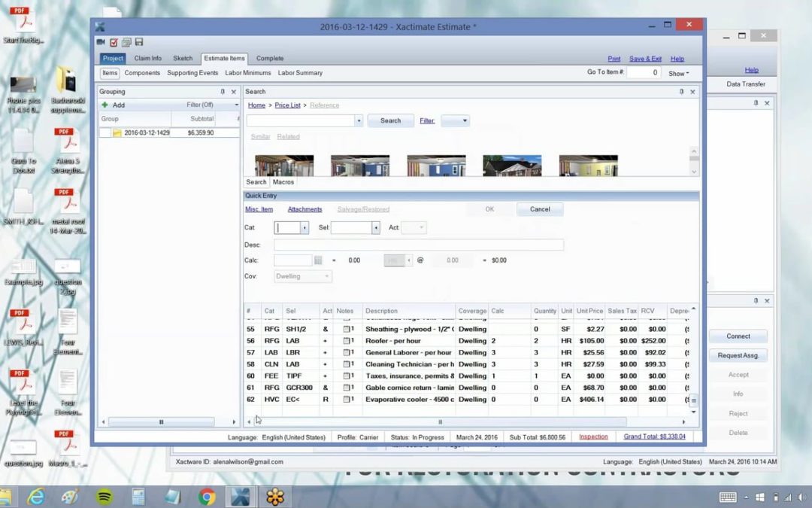The height and width of the screenshot is (508, 812).
Task: Open the Labor Summary sub-tab
Action: [300, 73]
